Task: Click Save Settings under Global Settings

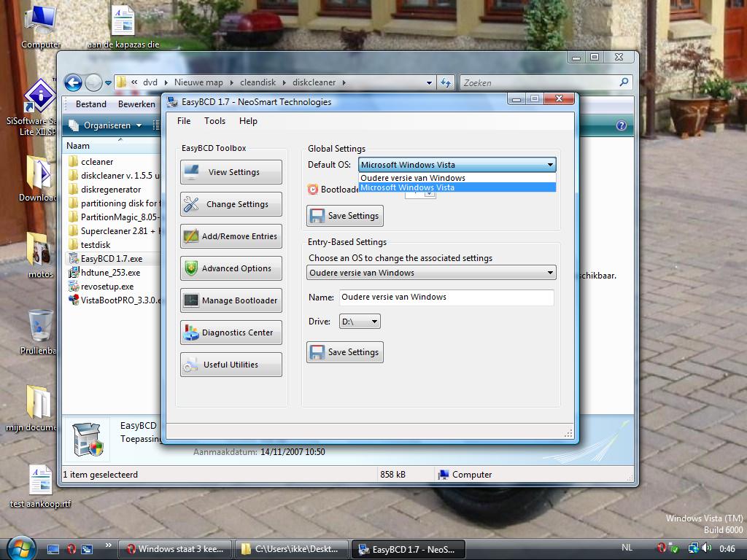Action: tap(345, 216)
